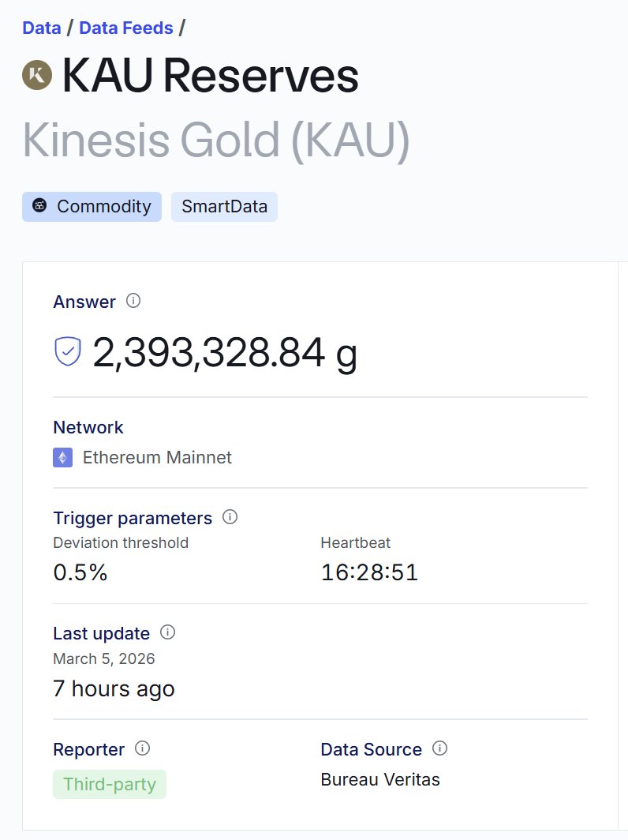This screenshot has width=628, height=840.
Task: Go to the Data breadcrumb link
Action: pyautogui.click(x=42, y=28)
